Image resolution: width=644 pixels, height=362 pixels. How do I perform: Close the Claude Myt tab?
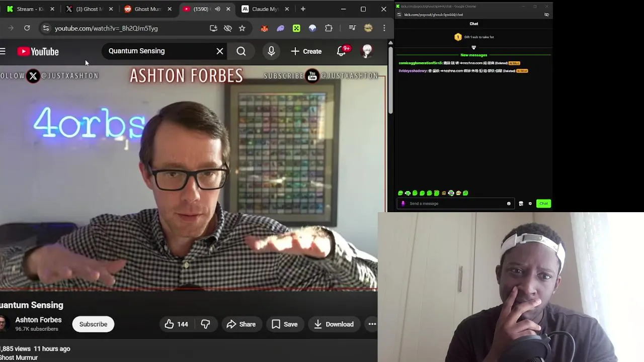[287, 9]
